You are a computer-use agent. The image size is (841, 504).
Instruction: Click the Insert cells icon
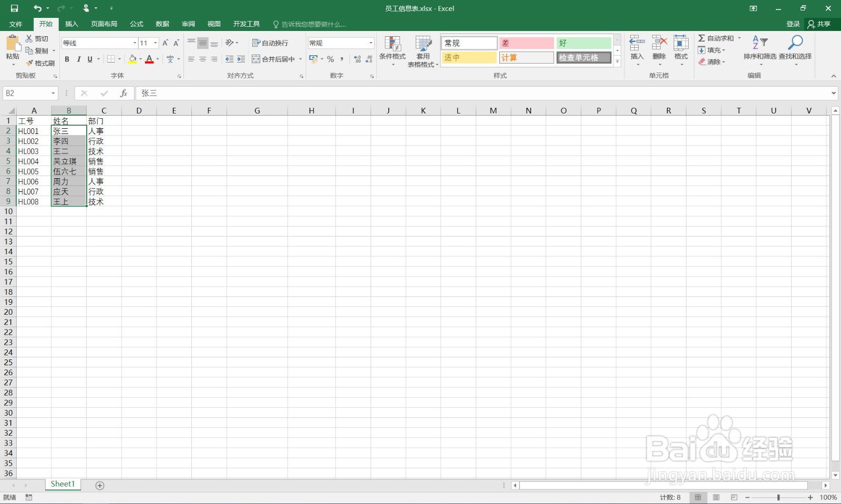(637, 43)
